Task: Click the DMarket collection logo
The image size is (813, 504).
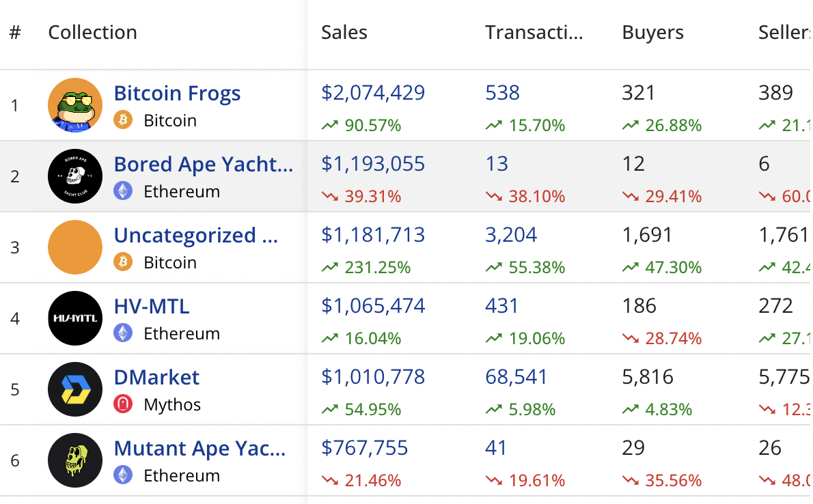Action: click(x=75, y=389)
